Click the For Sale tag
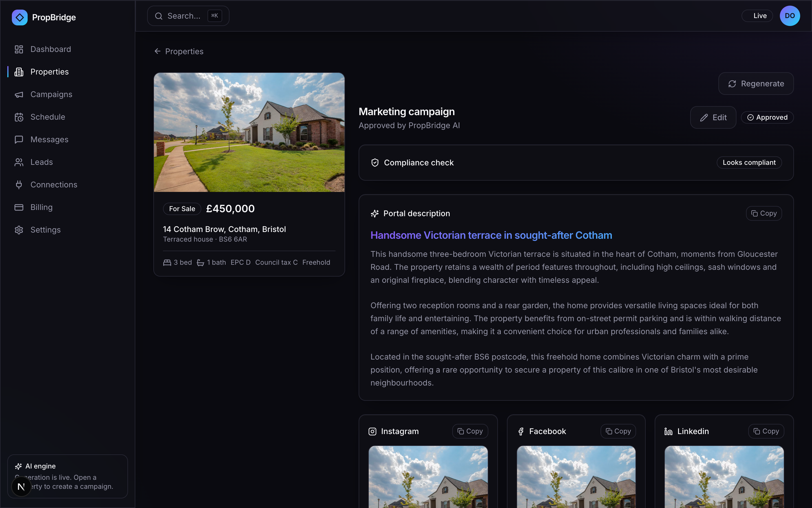The height and width of the screenshot is (508, 812). pyautogui.click(x=182, y=209)
